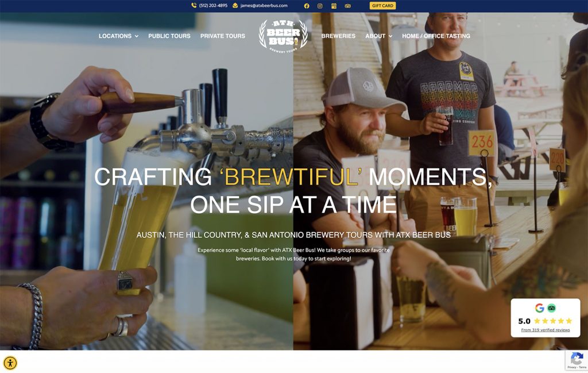Open Home / Office Tasting menu item
This screenshot has width=588, height=373.
coord(436,36)
